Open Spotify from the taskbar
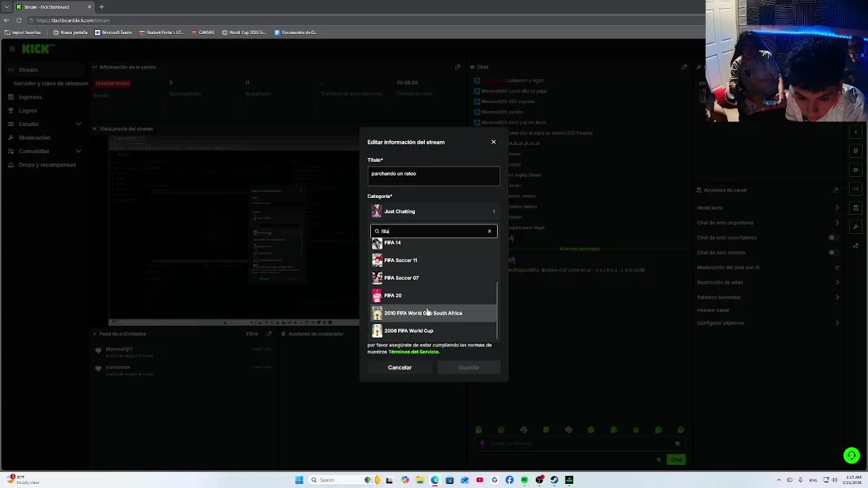Screen dimensions: 868x488 point(524,480)
